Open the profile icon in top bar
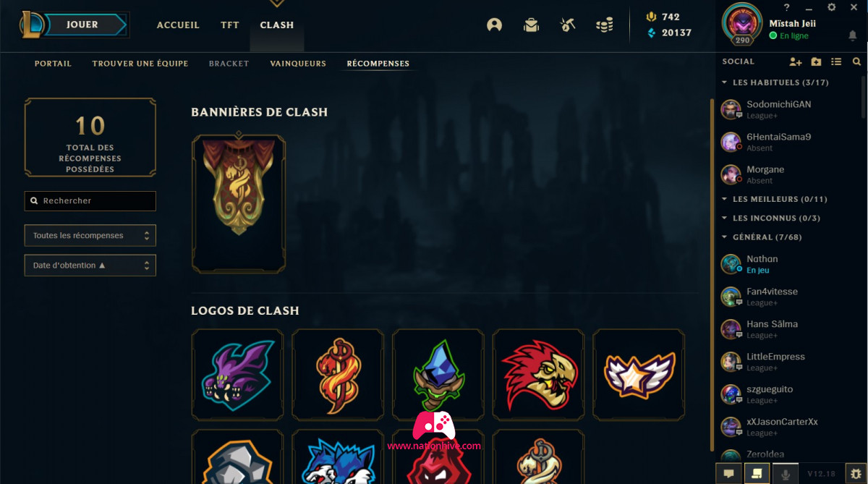868x484 pixels. (495, 25)
